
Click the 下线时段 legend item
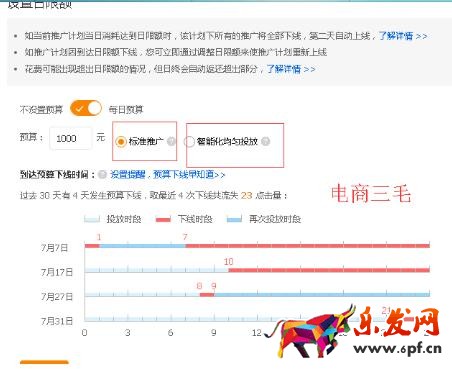coord(184,219)
